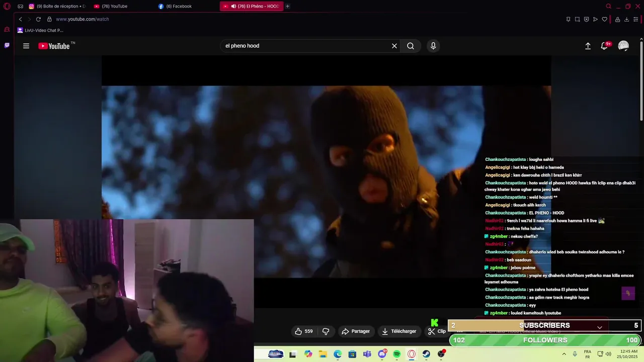
Task: Open Microsoft Teams from the taskbar
Action: (367, 354)
